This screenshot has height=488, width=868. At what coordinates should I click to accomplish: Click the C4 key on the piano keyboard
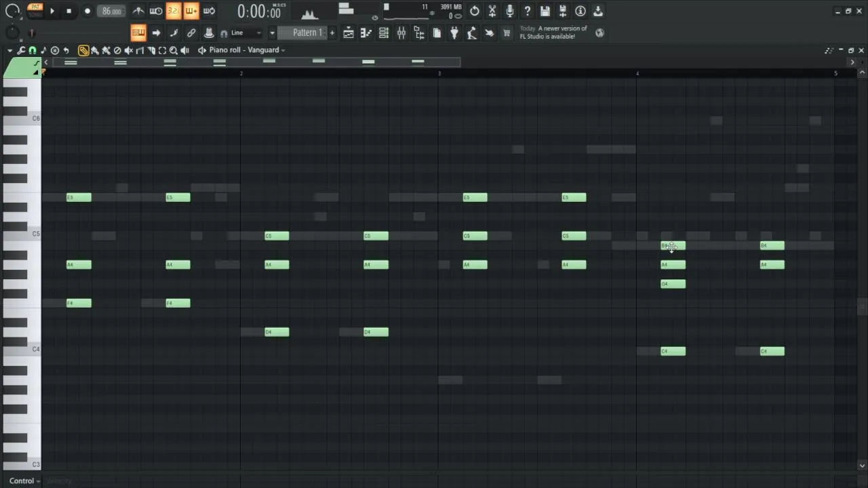[x=22, y=349]
